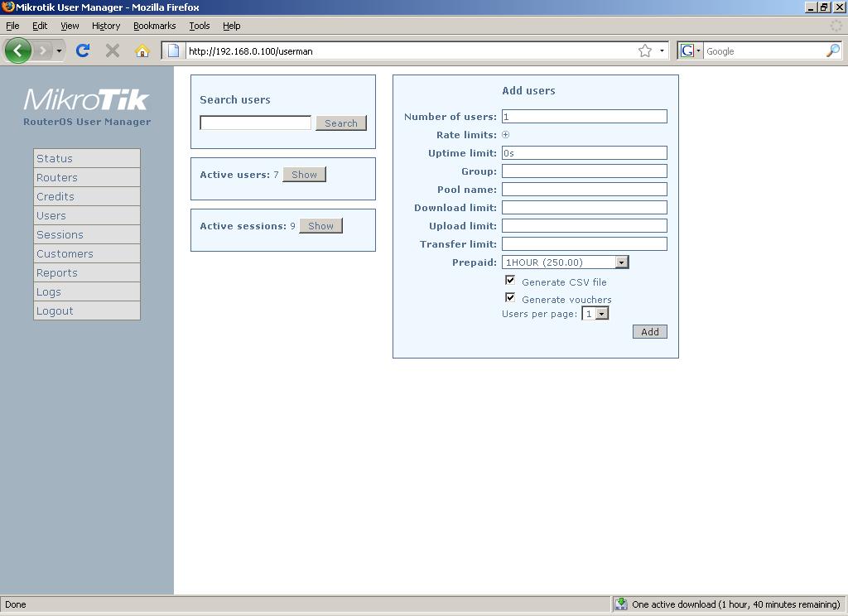Bookmark this page with the star icon
This screenshot has width=848, height=616.
[x=644, y=51]
